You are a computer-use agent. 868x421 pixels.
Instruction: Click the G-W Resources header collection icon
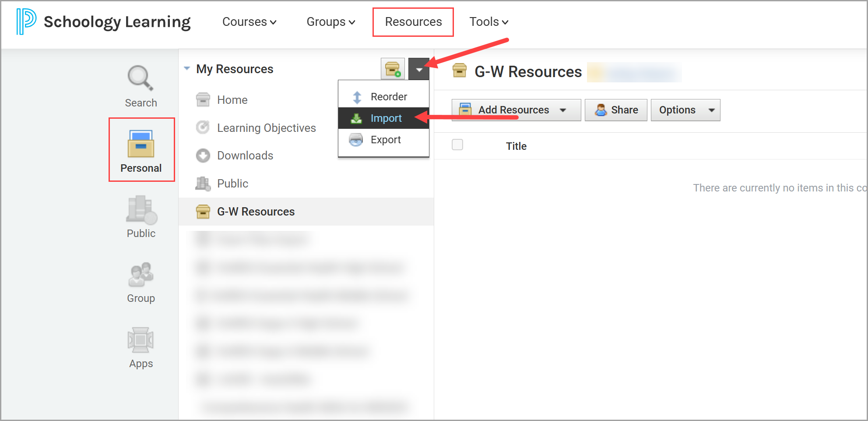(x=460, y=71)
